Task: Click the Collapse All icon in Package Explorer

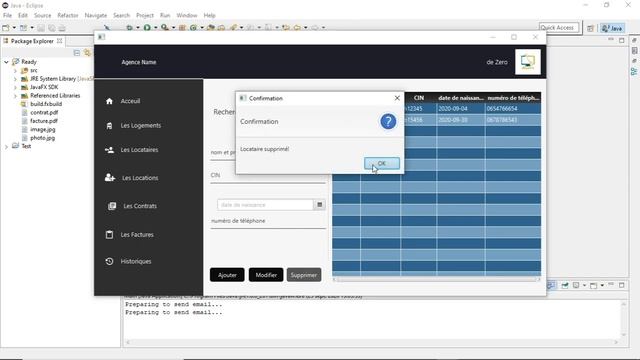Action: click(x=77, y=53)
